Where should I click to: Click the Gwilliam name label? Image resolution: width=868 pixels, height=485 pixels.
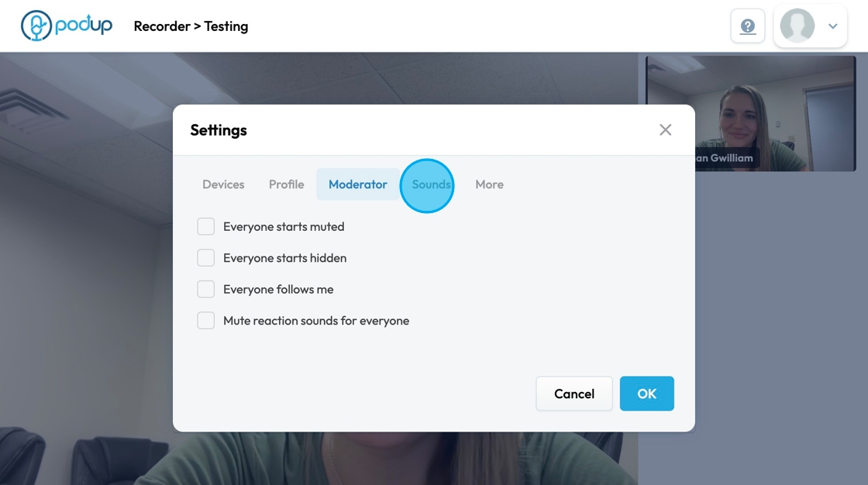[x=726, y=158]
